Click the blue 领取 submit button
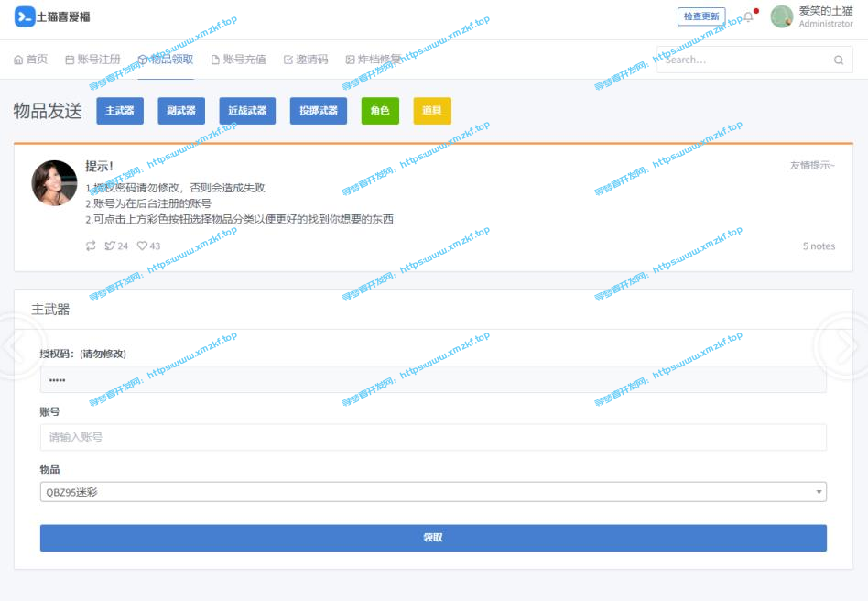This screenshot has width=868, height=601. tap(433, 538)
